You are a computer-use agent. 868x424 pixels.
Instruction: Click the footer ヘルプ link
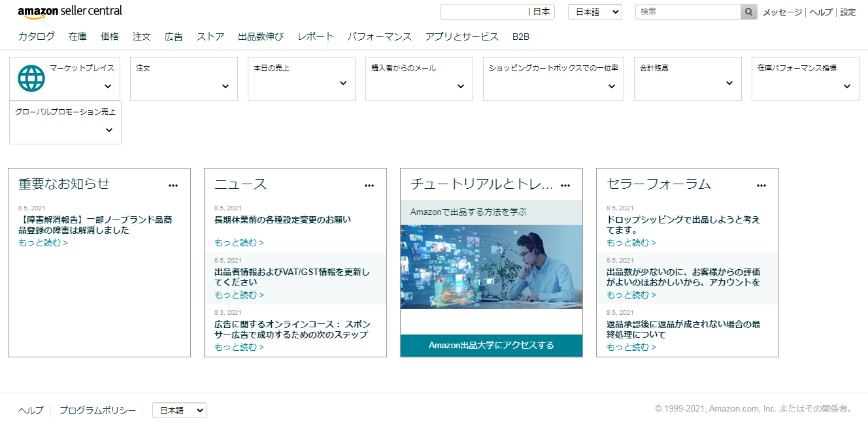click(31, 410)
